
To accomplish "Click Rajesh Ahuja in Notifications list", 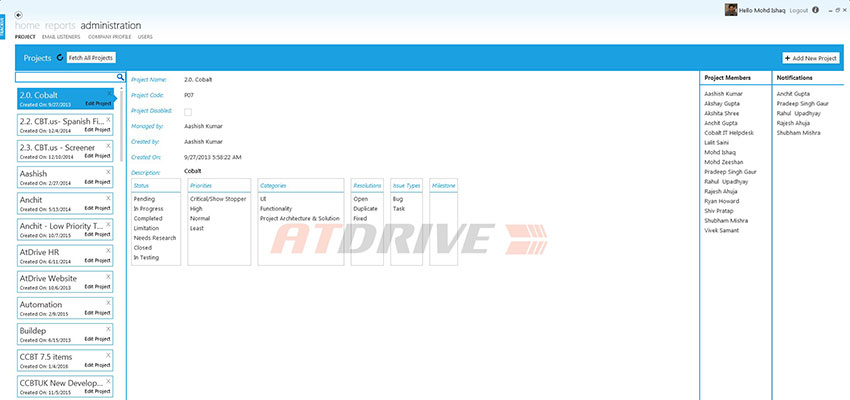I will (x=793, y=123).
